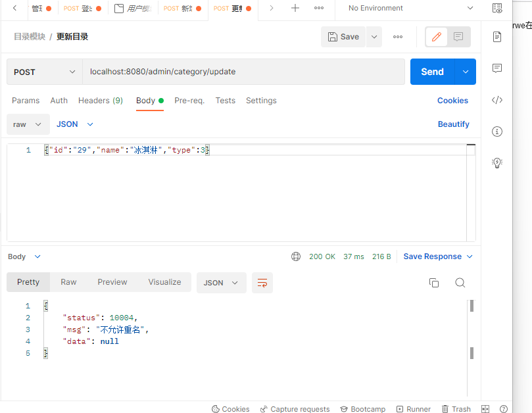Open Cookies in the status bar
This screenshot has height=413, width=532.
tap(231, 409)
